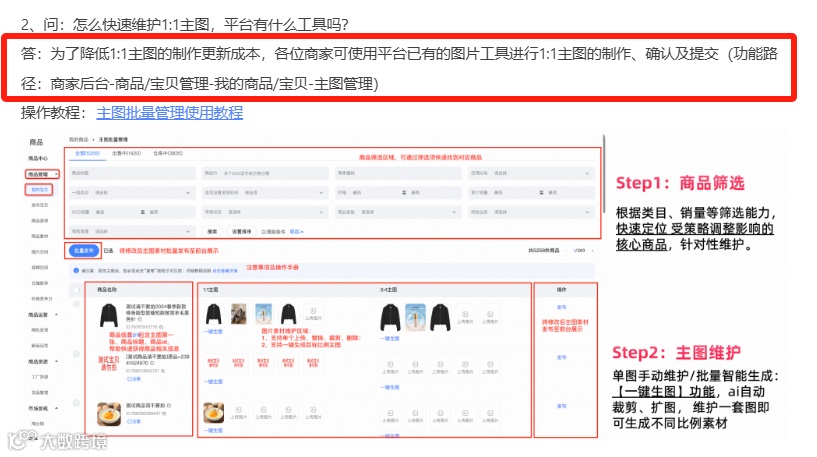Open the egg bowl product thumbnail
The width and height of the screenshot is (817, 457).
(109, 414)
